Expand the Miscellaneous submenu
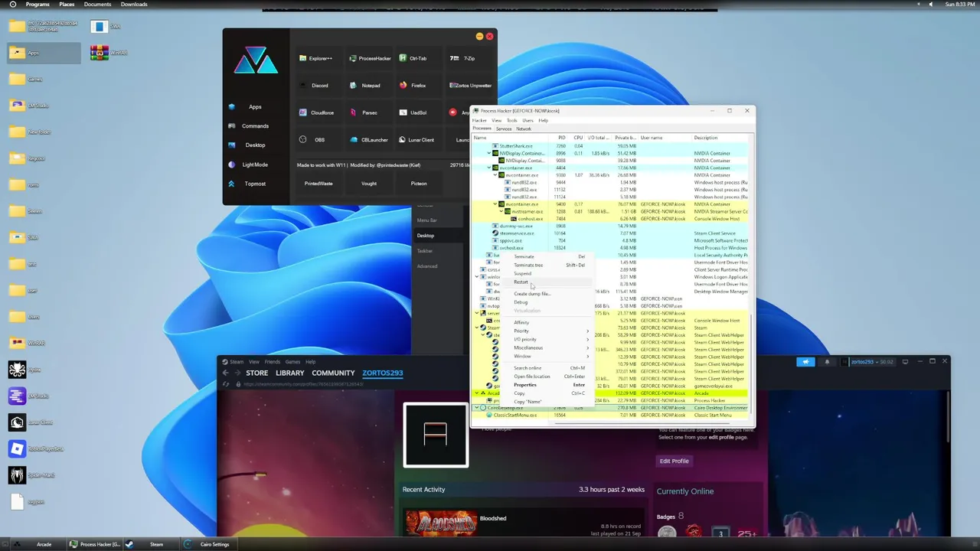This screenshot has height=551, width=980. pyautogui.click(x=550, y=347)
